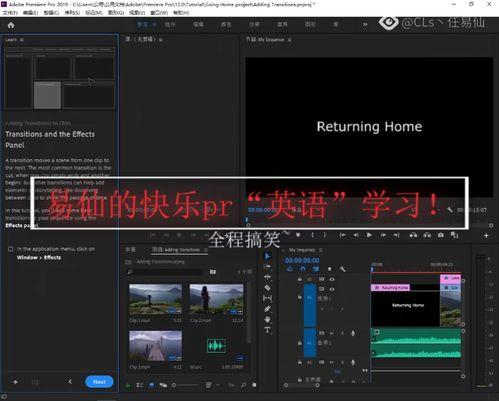Open My Sequence timeline panel menu
Viewport: 499px width, 401px height.
tap(321, 250)
